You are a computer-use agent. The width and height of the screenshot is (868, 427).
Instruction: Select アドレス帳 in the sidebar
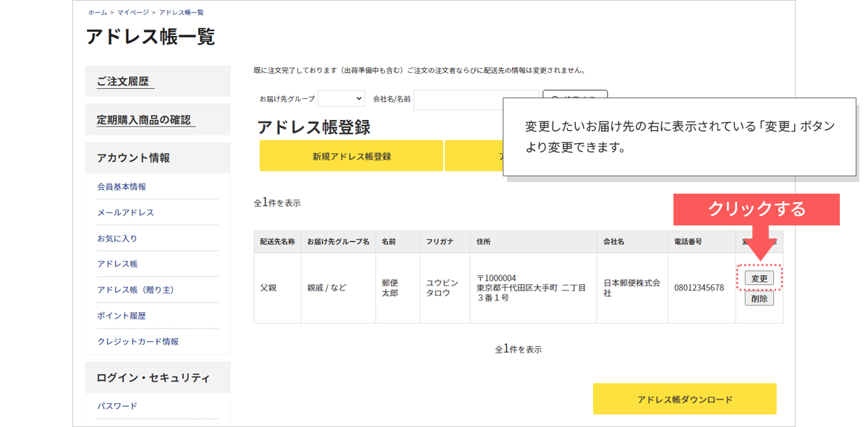117,264
